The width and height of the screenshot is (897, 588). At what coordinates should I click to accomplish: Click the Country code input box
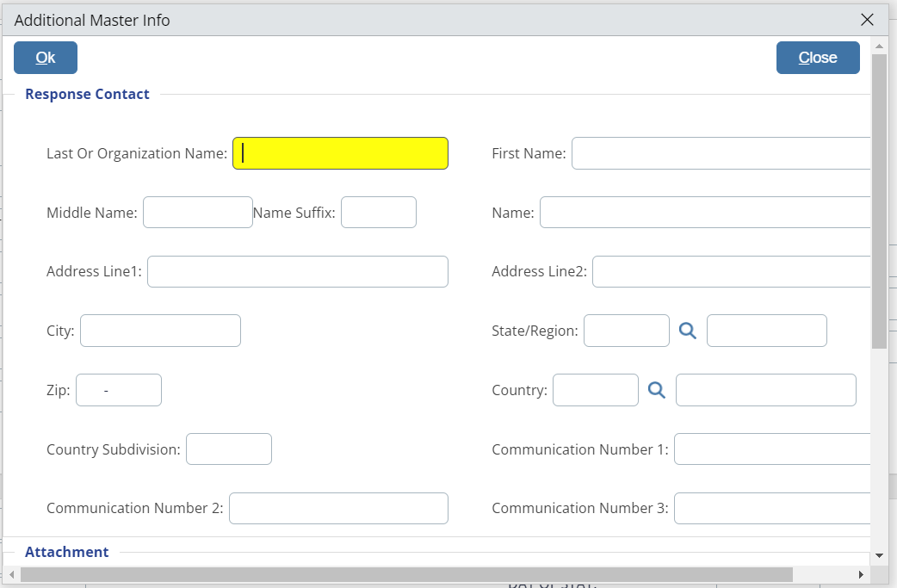595,390
